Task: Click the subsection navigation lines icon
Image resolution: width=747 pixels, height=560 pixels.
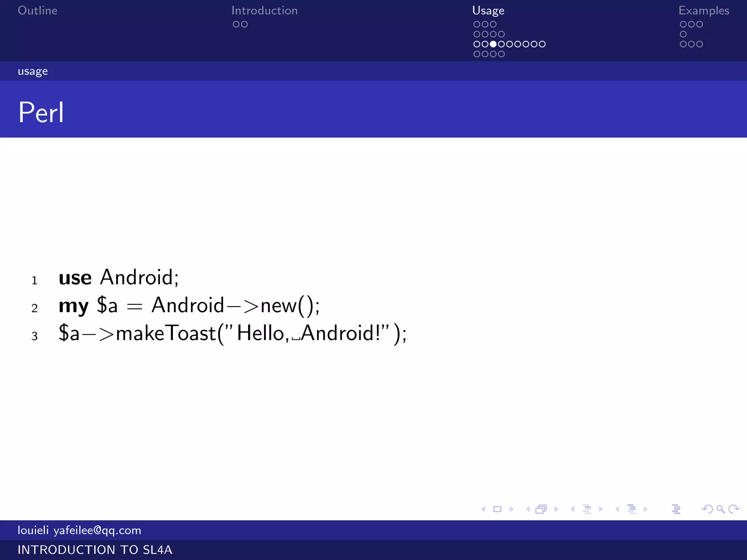Action: tap(587, 509)
